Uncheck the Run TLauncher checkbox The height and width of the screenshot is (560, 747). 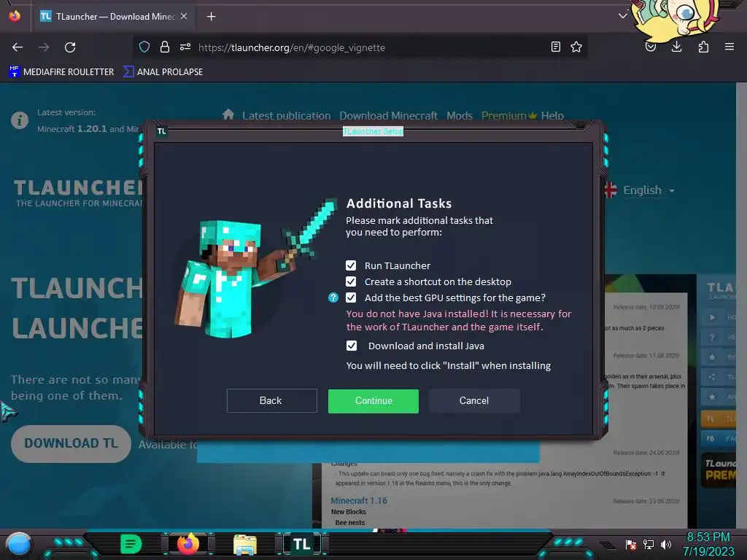351,265
